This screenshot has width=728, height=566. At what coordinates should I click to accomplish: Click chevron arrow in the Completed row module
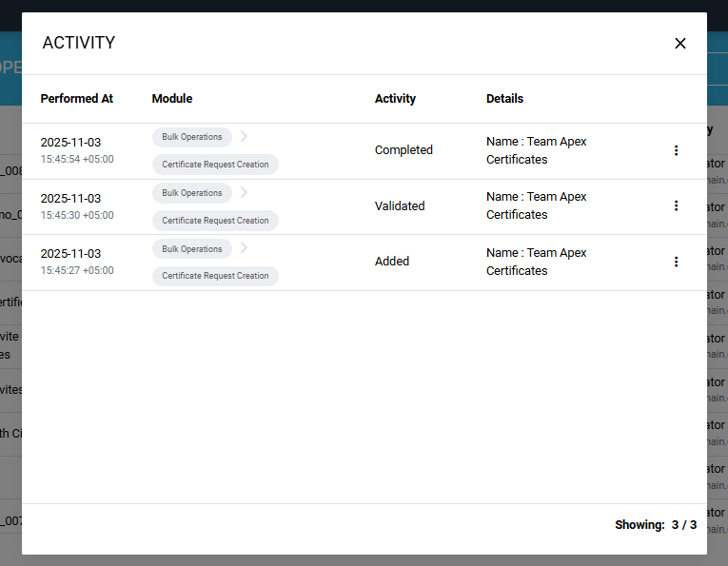click(244, 137)
